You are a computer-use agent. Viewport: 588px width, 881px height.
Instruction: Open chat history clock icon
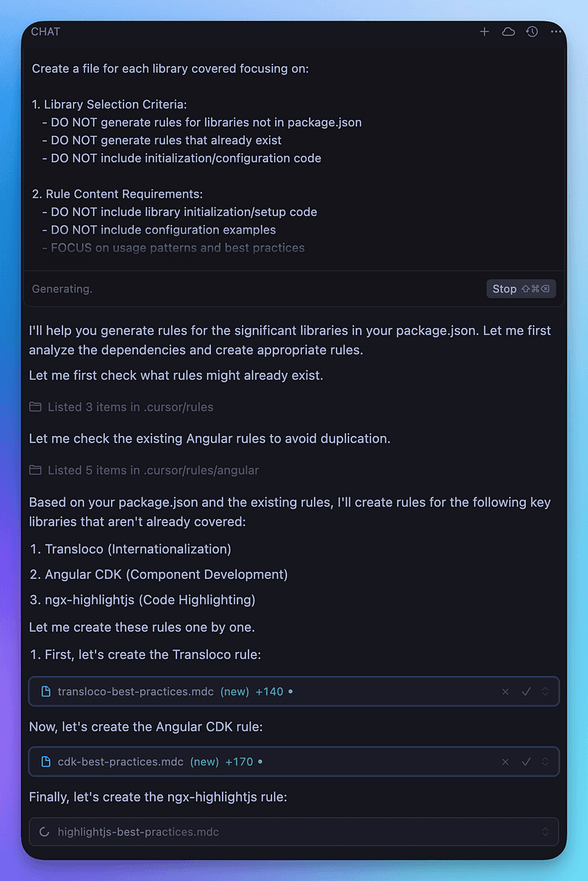[532, 32]
